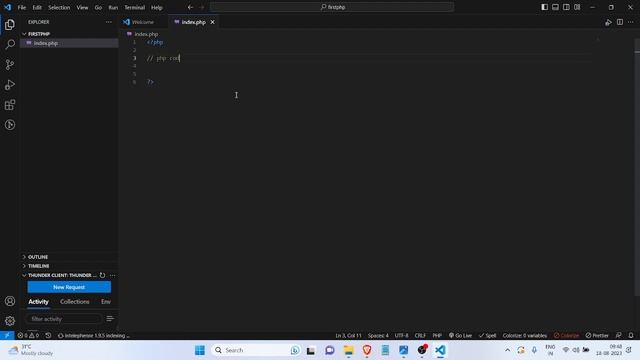Click the history icon in status bar

[x=48, y=336]
